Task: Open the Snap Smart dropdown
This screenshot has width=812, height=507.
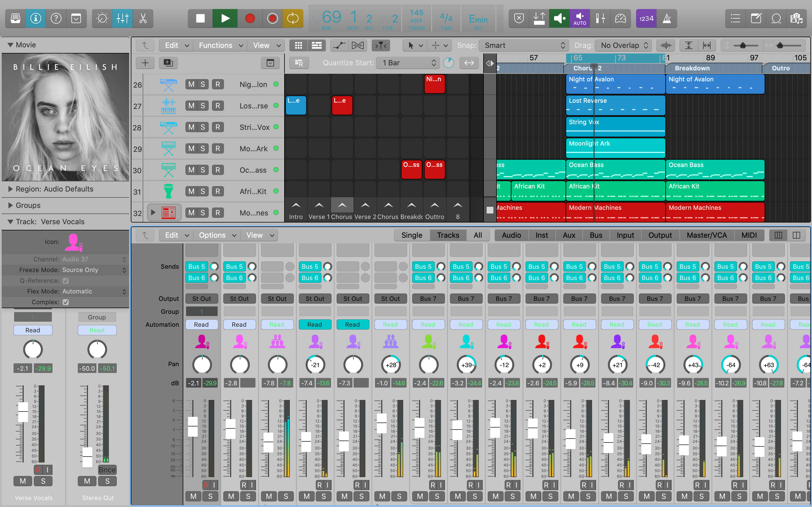Action: 524,45
